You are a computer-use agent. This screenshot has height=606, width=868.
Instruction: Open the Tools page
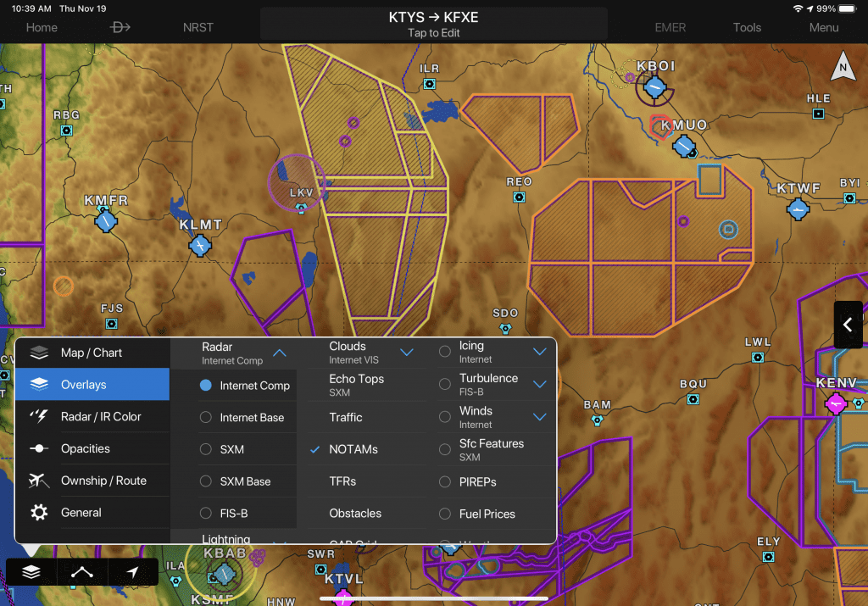pos(747,28)
